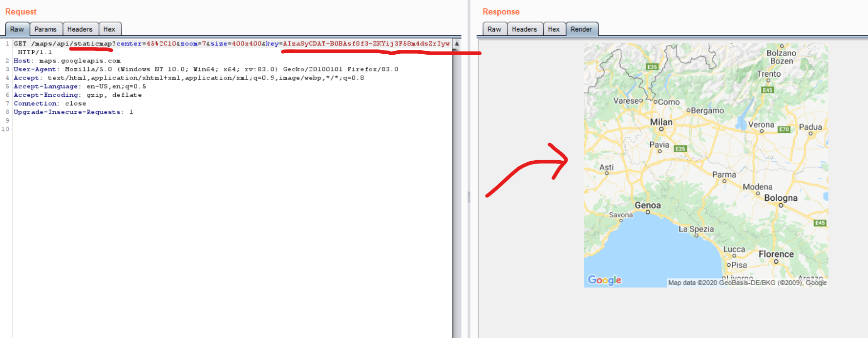The image size is (868, 338).
Task: Click the Accept-Language header line
Action: coord(80,86)
